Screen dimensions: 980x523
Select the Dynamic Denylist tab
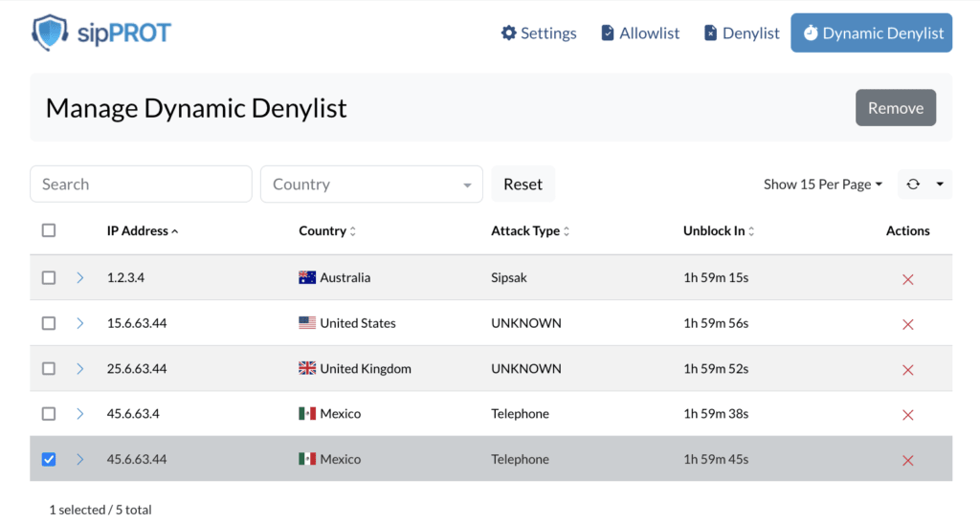tap(871, 33)
